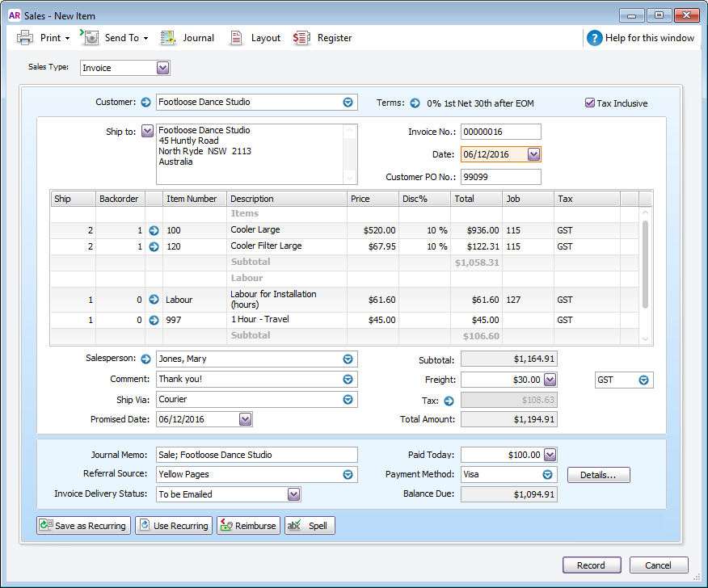The width and height of the screenshot is (708, 588).
Task: Click the $67.95 price cell
Action: point(373,246)
